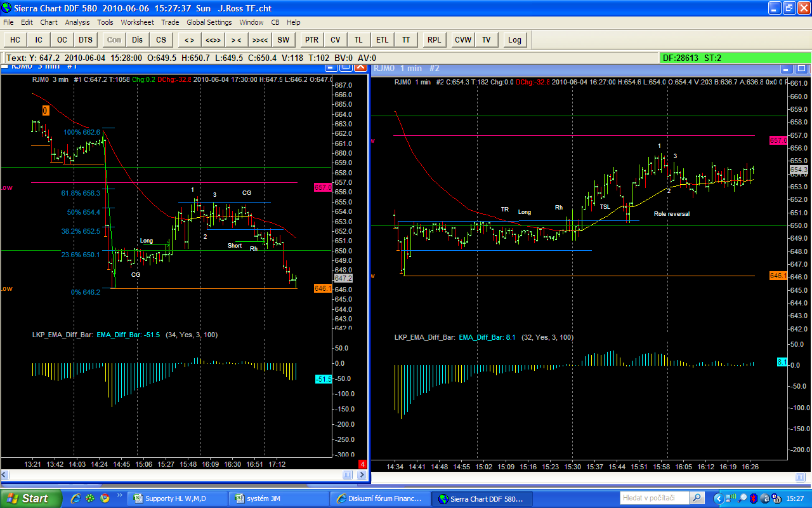This screenshot has height=508, width=812.
Task: Click the TV toolbar button
Action: pos(486,39)
